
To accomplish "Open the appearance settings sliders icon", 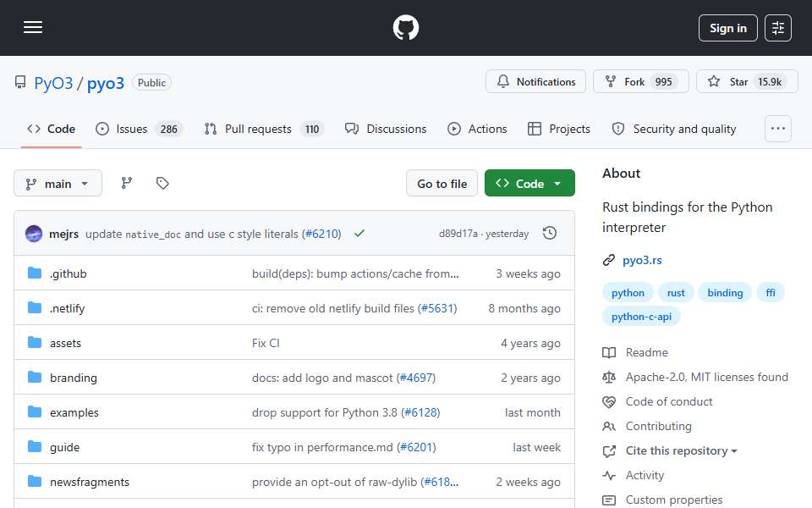I will (778, 28).
